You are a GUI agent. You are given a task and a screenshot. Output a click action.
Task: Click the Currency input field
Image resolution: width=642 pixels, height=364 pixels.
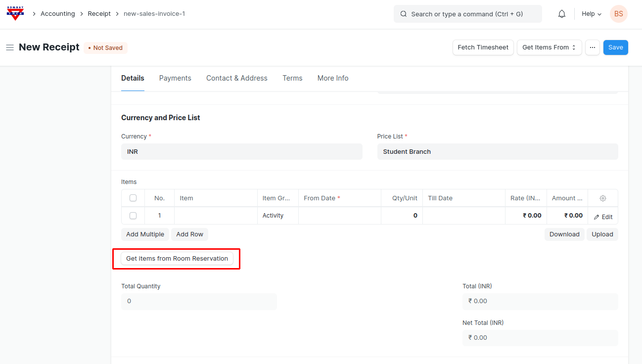pos(241,152)
